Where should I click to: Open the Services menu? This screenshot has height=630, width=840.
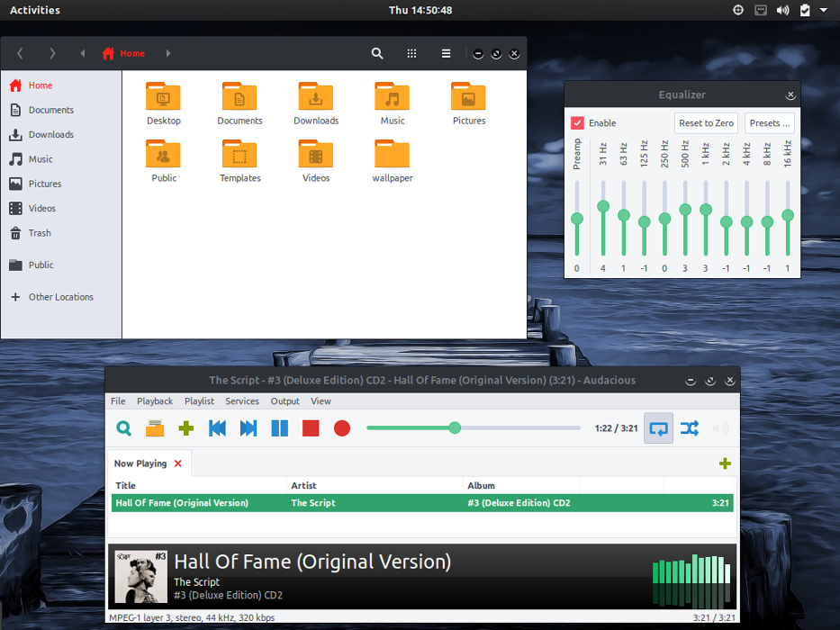click(x=242, y=401)
